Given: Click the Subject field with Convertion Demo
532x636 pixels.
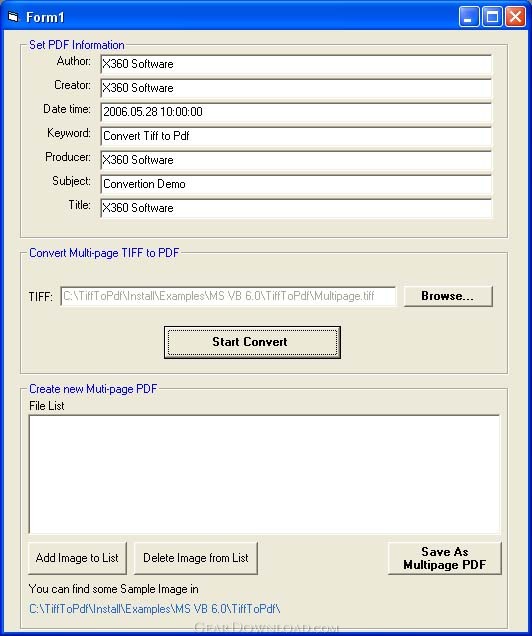Looking at the screenshot, I should click(x=296, y=184).
